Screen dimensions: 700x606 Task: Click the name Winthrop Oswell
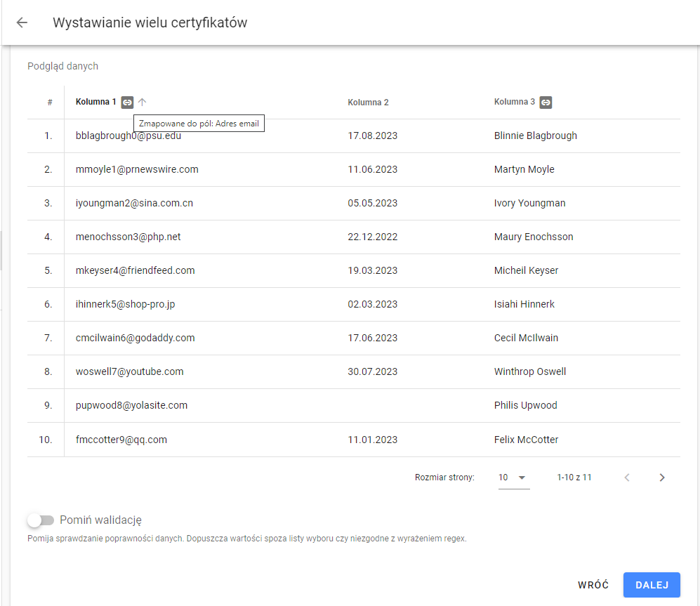[530, 371]
